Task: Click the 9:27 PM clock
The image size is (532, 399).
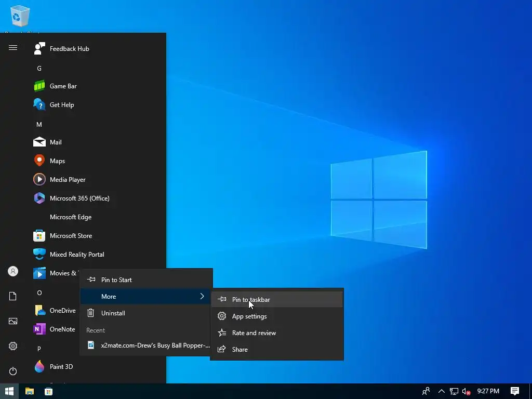Action: [x=488, y=391]
